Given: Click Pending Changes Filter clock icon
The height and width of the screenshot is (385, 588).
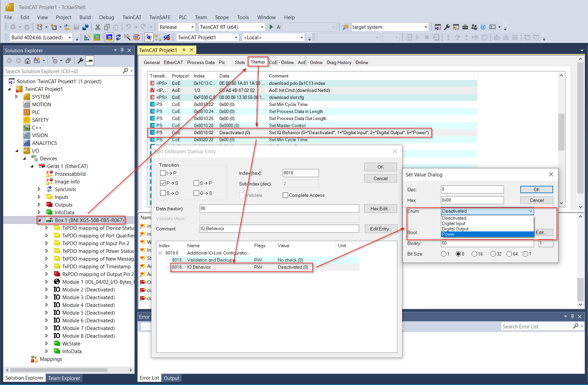Looking at the screenshot, I should coord(55,61).
